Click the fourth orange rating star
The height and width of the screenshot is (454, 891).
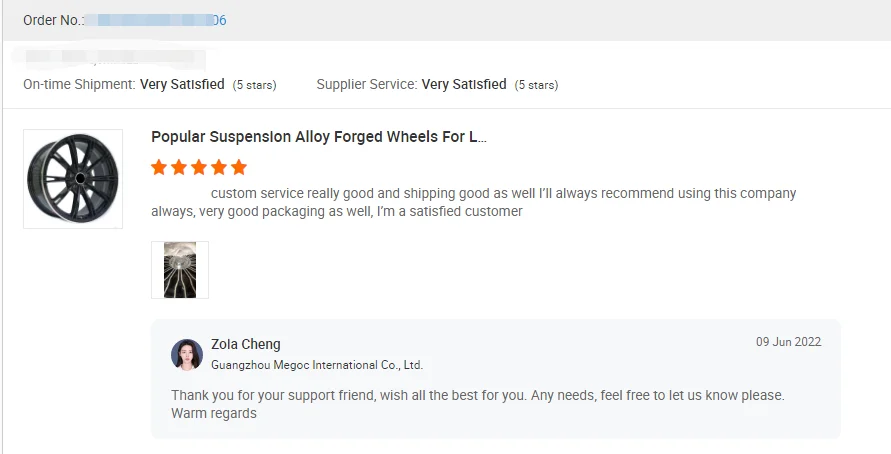[x=219, y=167]
